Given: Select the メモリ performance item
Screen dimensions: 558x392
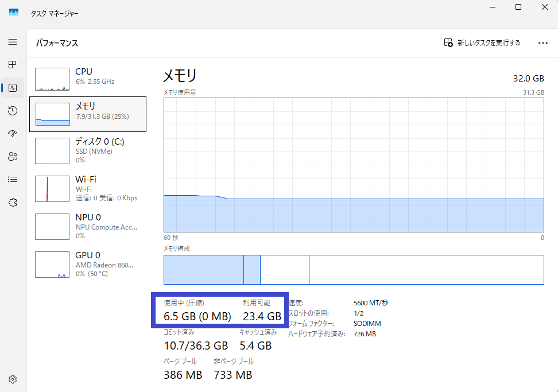Looking at the screenshot, I should (87, 114).
